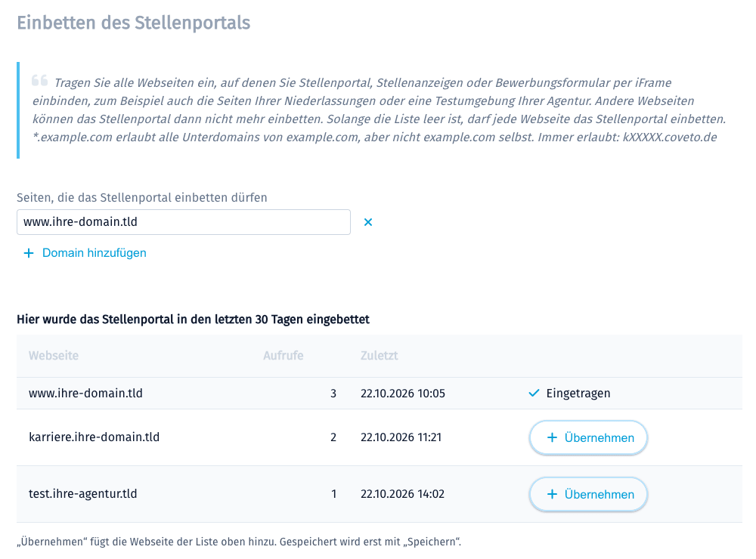Click the timestamp 22.10.2026 11:21

click(401, 437)
